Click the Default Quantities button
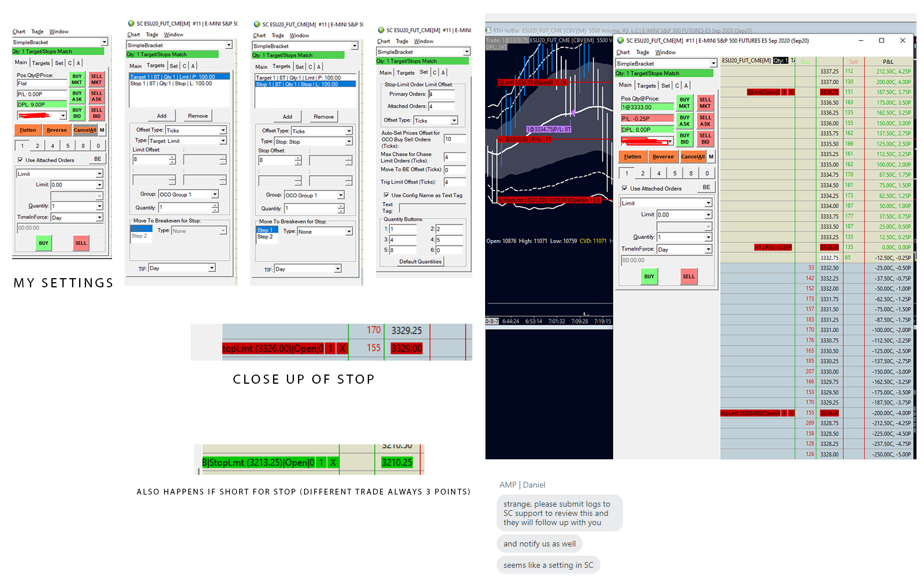 (x=420, y=261)
